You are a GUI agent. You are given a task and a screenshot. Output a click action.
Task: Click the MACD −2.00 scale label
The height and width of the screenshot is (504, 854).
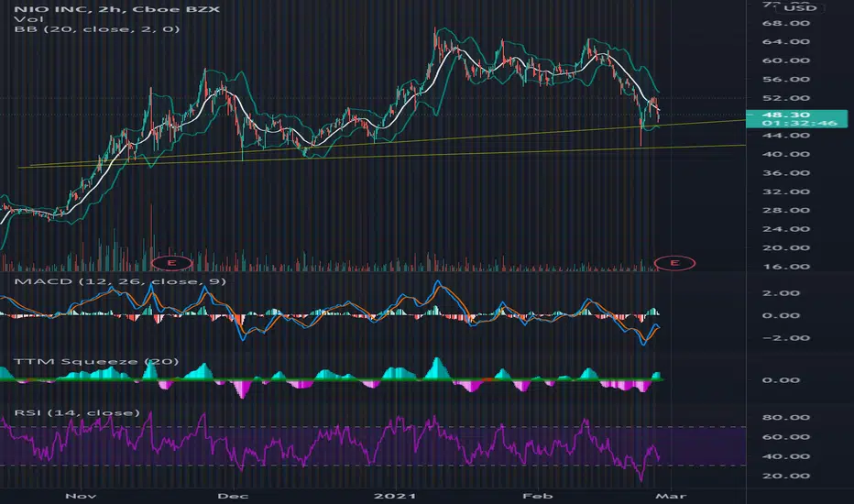coord(781,338)
